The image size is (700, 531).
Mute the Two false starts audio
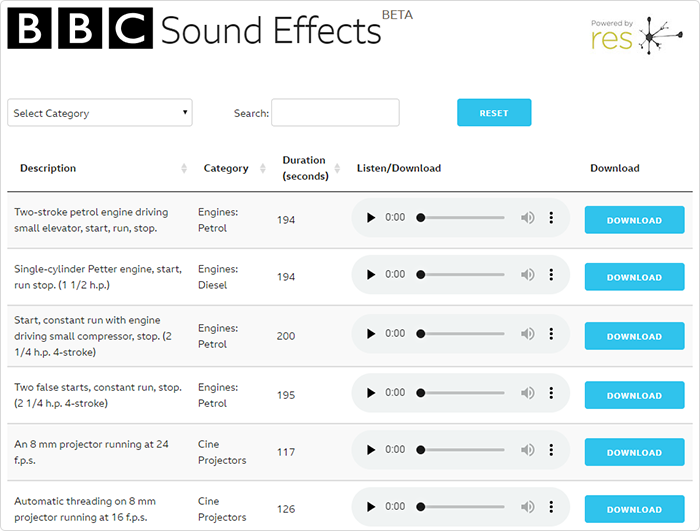click(527, 393)
